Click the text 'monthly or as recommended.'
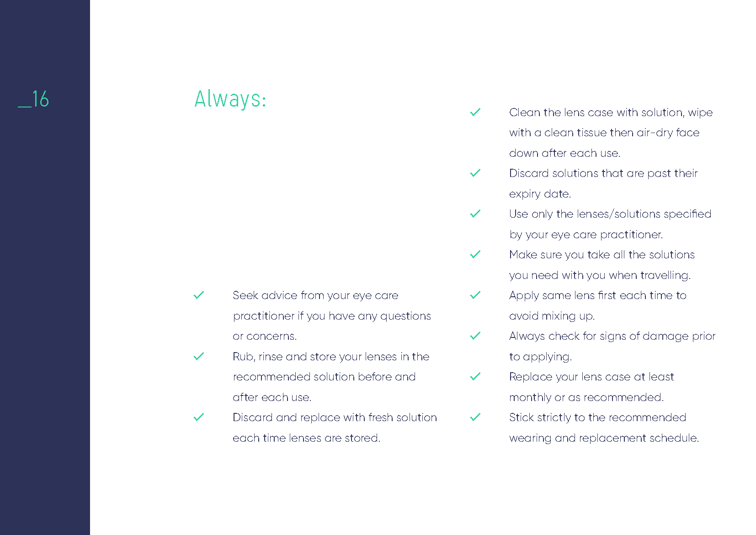The width and height of the screenshot is (756, 535). point(586,397)
